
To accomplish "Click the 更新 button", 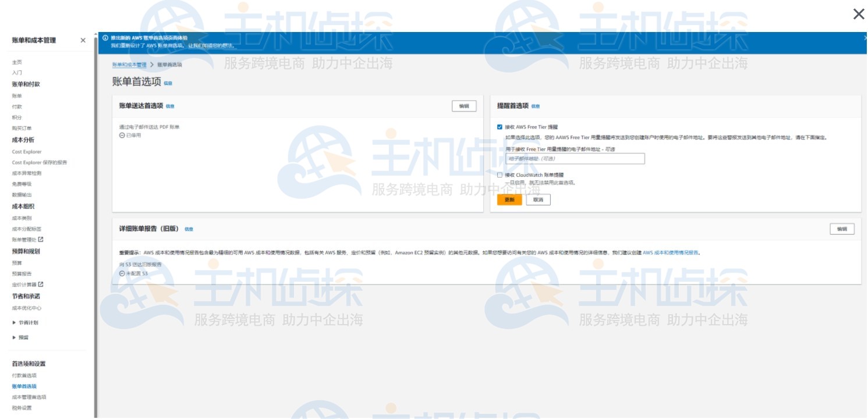I will pos(508,200).
